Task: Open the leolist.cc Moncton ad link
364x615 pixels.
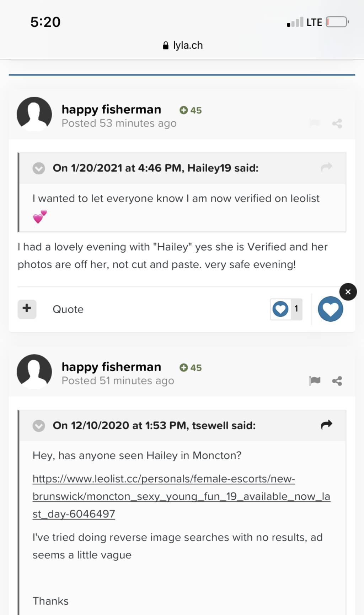Action: (x=181, y=496)
